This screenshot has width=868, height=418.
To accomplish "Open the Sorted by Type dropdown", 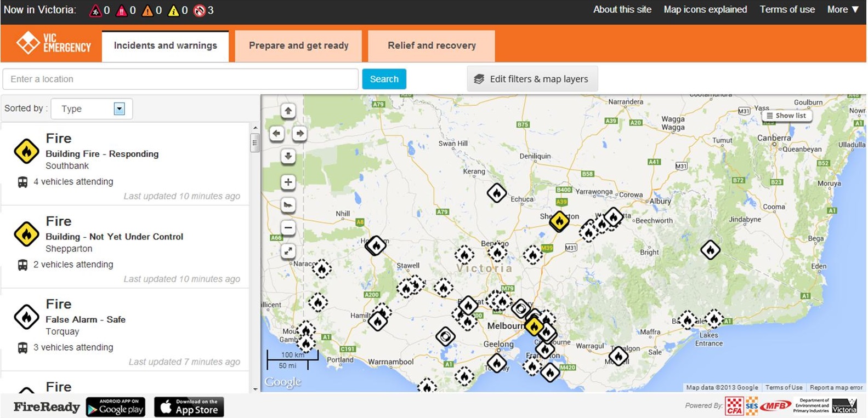I will [x=92, y=108].
